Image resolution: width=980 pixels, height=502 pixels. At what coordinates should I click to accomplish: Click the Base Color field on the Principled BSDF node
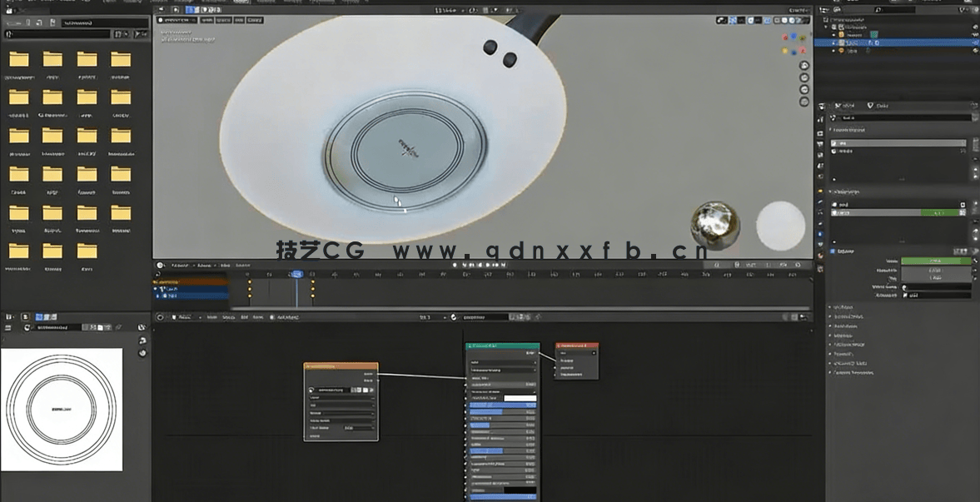tap(520, 397)
